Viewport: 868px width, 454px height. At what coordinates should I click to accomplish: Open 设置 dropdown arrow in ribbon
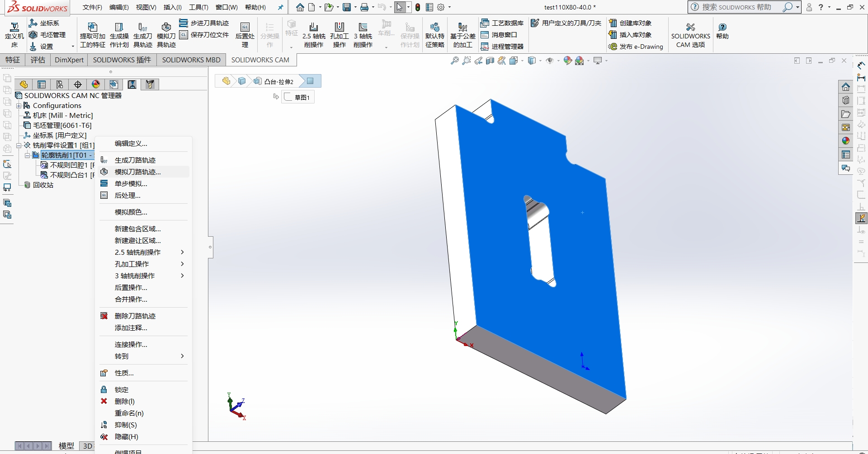coord(73,47)
